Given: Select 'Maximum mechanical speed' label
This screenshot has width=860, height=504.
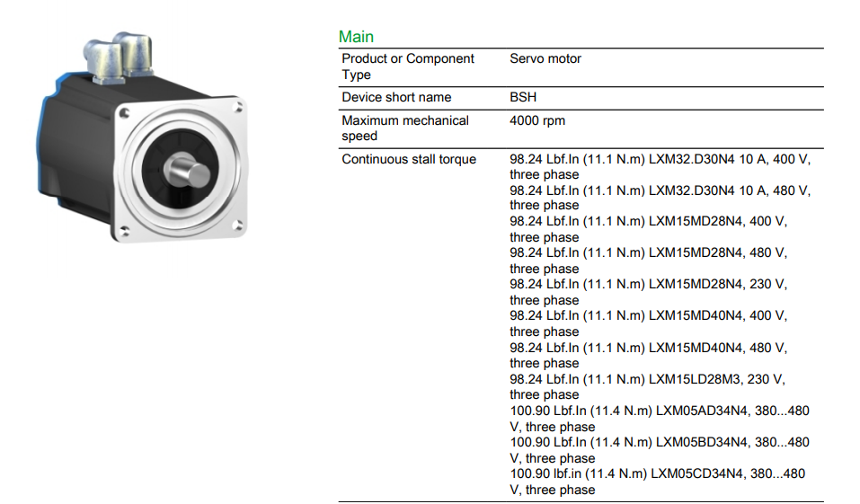Looking at the screenshot, I should [x=404, y=128].
